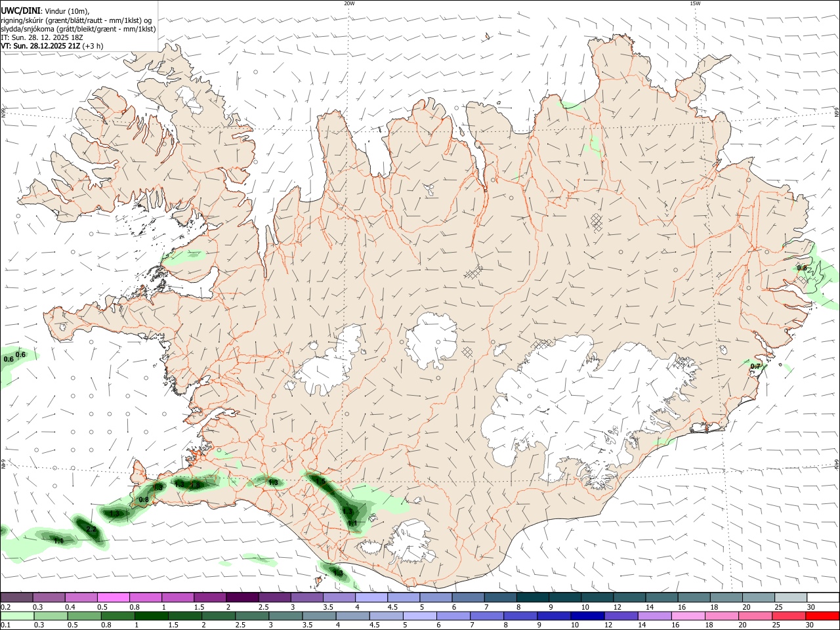Select the rain scale swatch between 0.3 and 0.5
The image size is (840, 630).
tap(50, 616)
